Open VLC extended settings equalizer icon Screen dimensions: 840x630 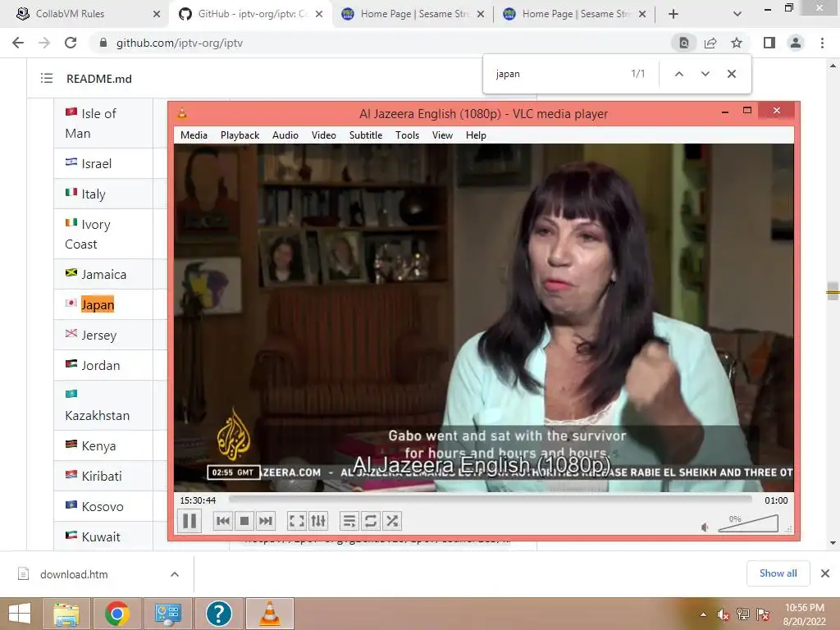tap(318, 521)
